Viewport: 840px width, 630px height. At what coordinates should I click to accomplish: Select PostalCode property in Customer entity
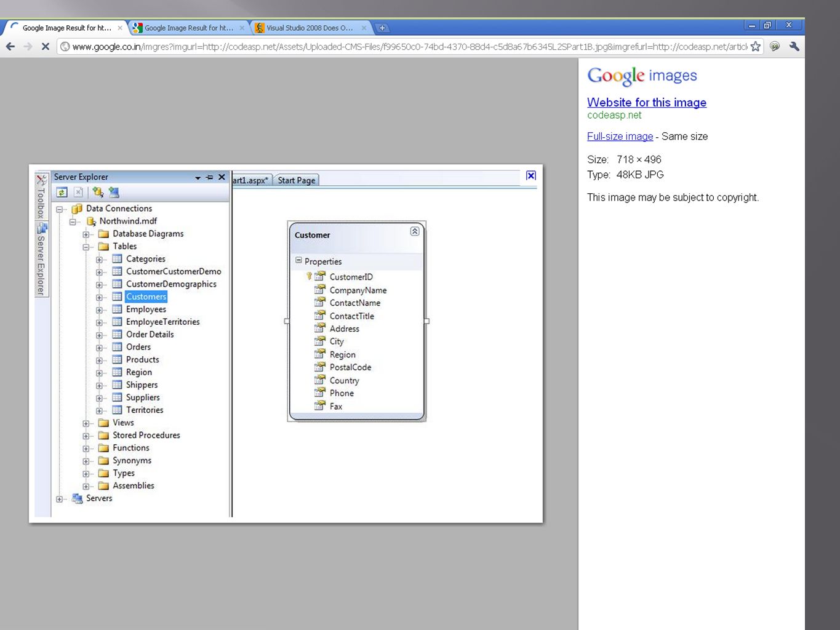coord(350,367)
